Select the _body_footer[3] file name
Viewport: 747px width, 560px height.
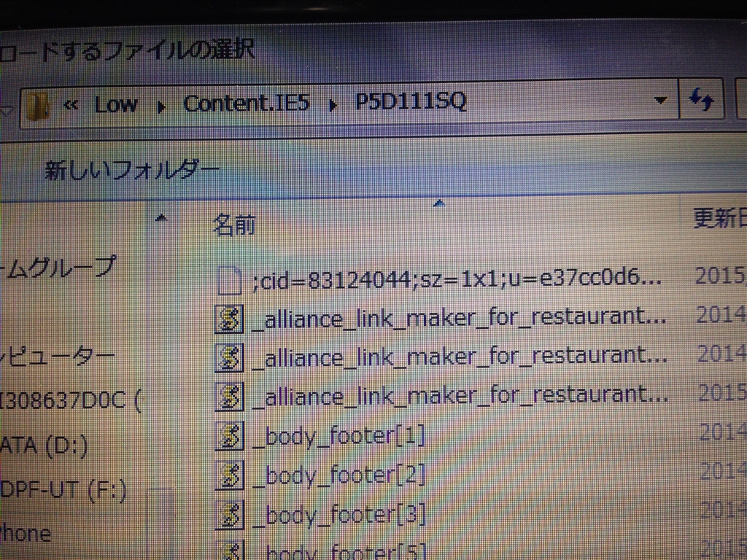pos(339,514)
